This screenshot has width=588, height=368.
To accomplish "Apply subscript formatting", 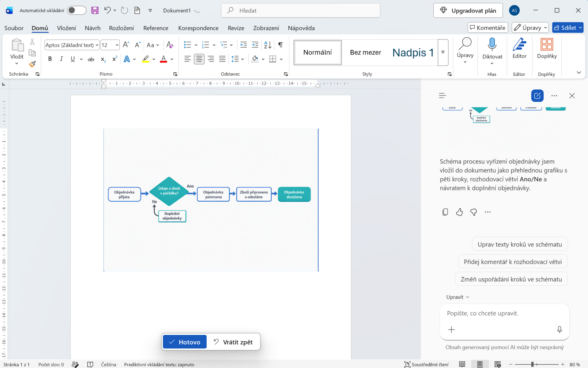I will (x=103, y=59).
